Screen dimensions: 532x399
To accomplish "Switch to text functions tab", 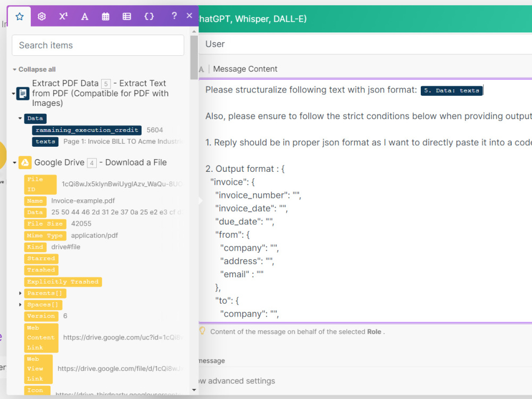I will click(x=85, y=16).
